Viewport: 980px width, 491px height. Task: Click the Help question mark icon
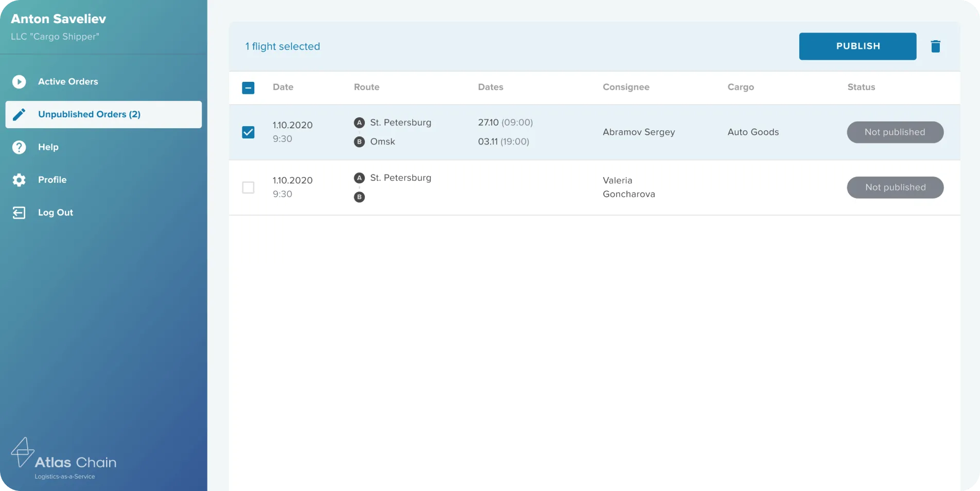[x=19, y=147]
